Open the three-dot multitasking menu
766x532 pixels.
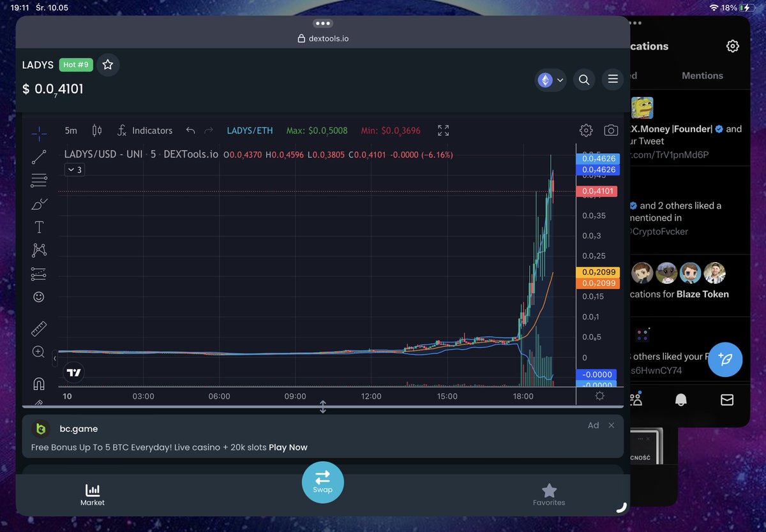pos(323,23)
